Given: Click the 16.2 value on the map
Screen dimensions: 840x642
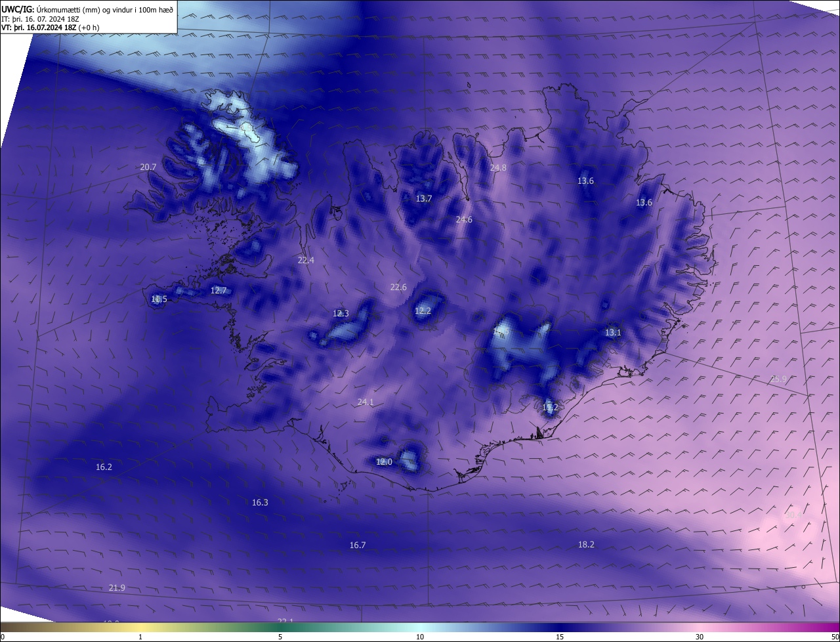Looking at the screenshot, I should 104,467.
